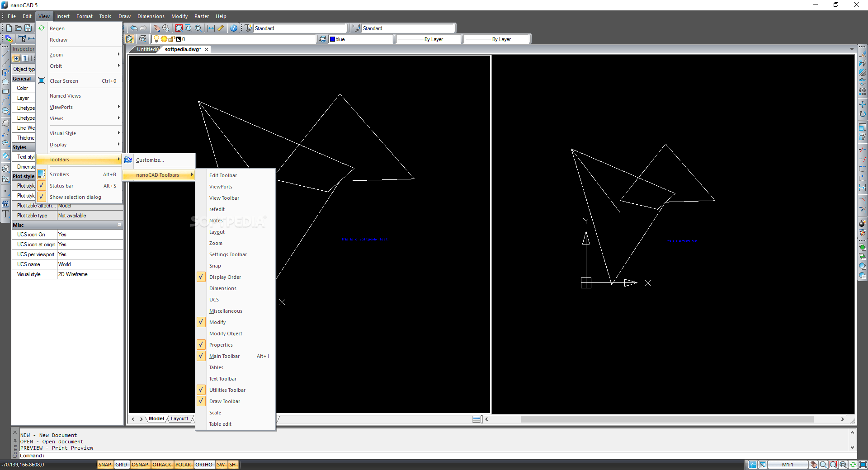Click the Explode bomb icon in right toolbar

[x=863, y=223]
